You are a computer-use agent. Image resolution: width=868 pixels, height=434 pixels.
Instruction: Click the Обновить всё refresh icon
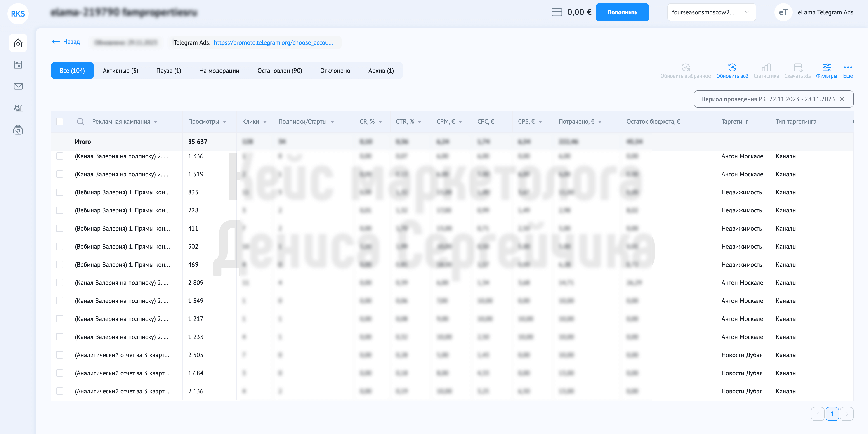[732, 67]
